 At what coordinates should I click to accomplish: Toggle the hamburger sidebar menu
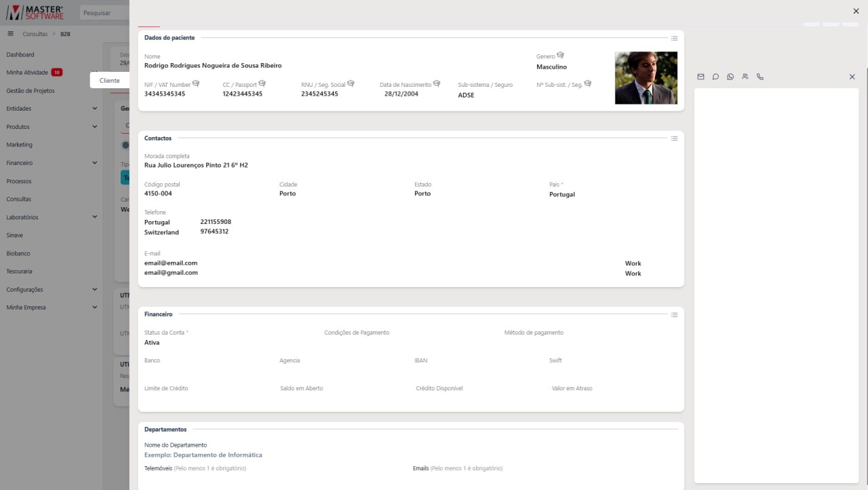coord(10,33)
